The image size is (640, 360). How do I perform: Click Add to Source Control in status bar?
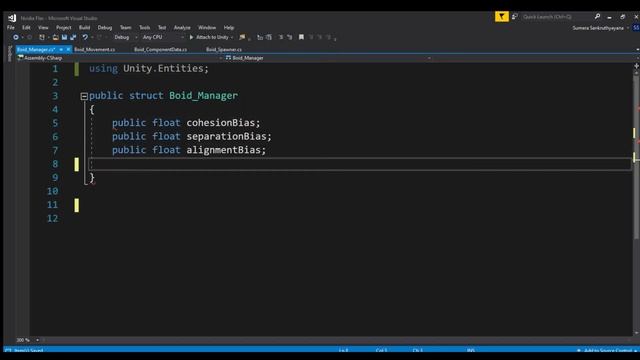[x=607, y=351]
